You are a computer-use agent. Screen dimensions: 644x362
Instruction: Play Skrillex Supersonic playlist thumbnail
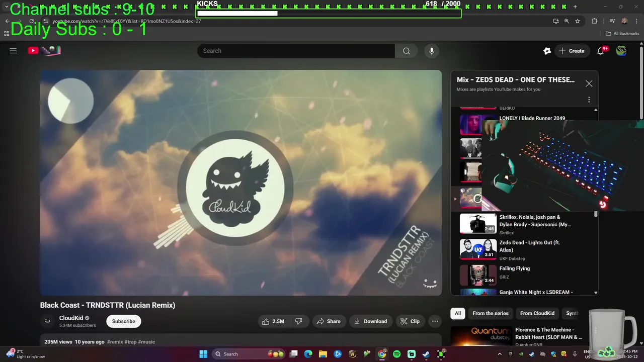pos(478,224)
